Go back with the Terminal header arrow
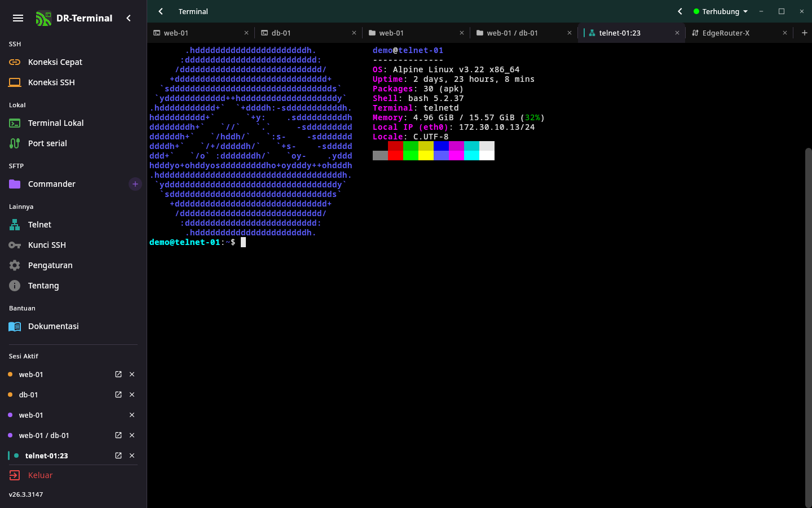The width and height of the screenshot is (812, 508). [161, 11]
